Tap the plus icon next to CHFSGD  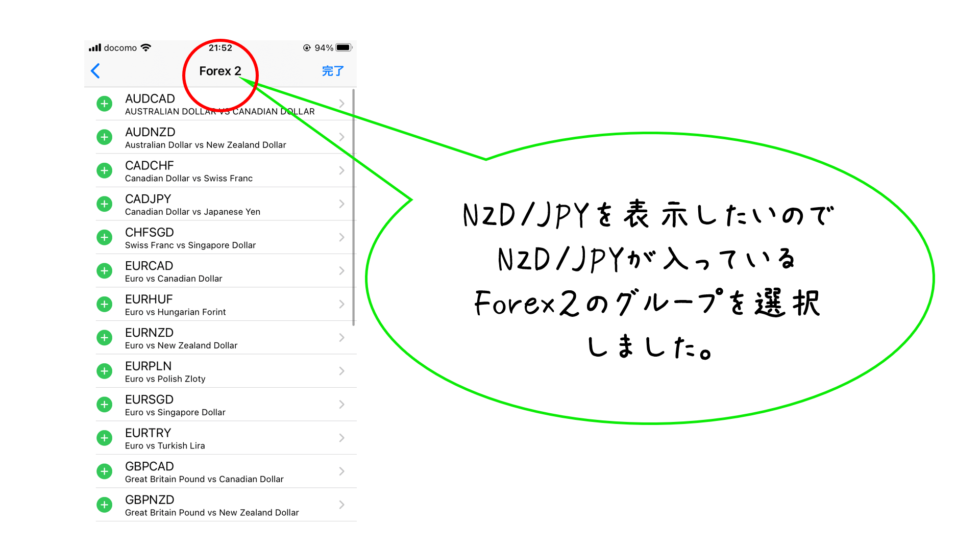[104, 237]
